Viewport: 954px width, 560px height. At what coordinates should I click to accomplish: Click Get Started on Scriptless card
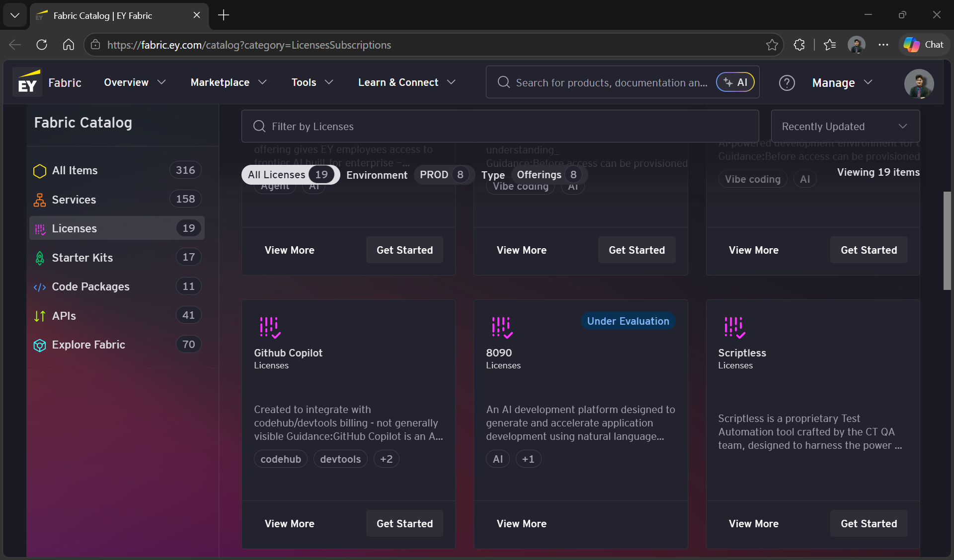[869, 524]
